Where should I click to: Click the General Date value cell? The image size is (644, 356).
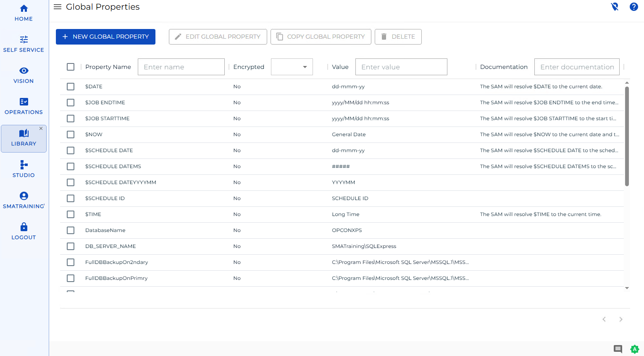click(349, 134)
